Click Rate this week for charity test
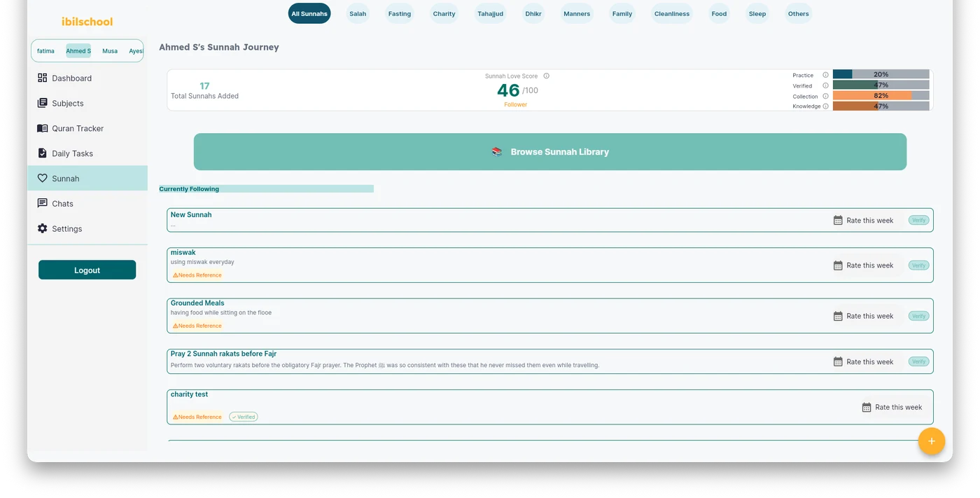980x498 pixels. point(892,407)
